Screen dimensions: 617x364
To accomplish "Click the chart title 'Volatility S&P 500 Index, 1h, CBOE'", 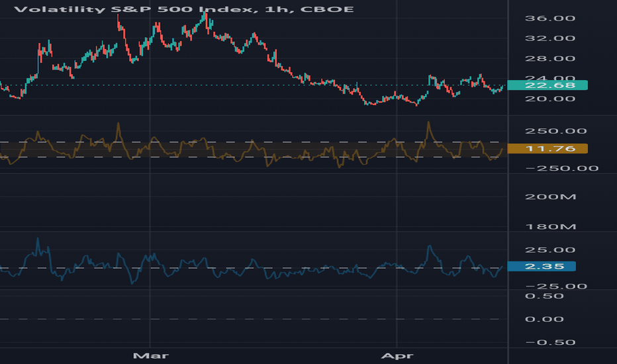I will 184,9.
